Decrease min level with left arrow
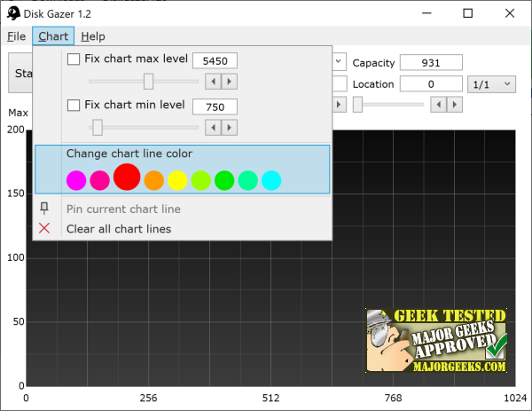This screenshot has height=411, width=532. click(213, 128)
